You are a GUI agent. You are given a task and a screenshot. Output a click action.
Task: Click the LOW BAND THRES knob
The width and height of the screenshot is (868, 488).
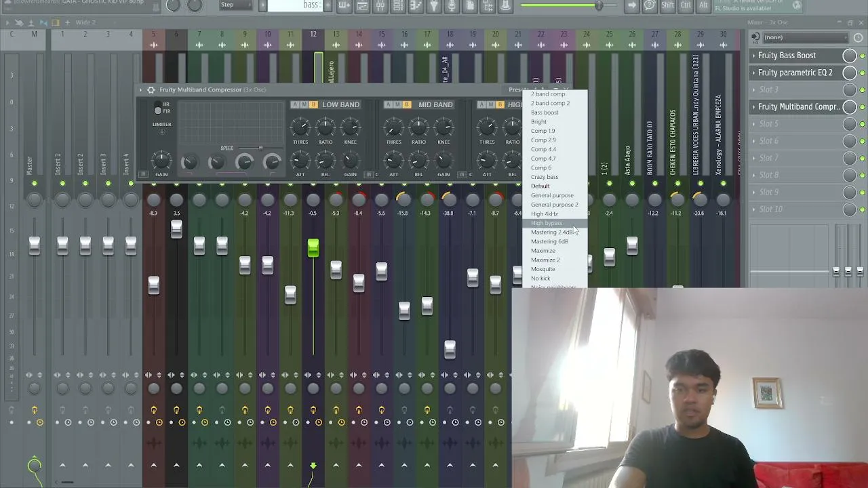click(x=300, y=127)
